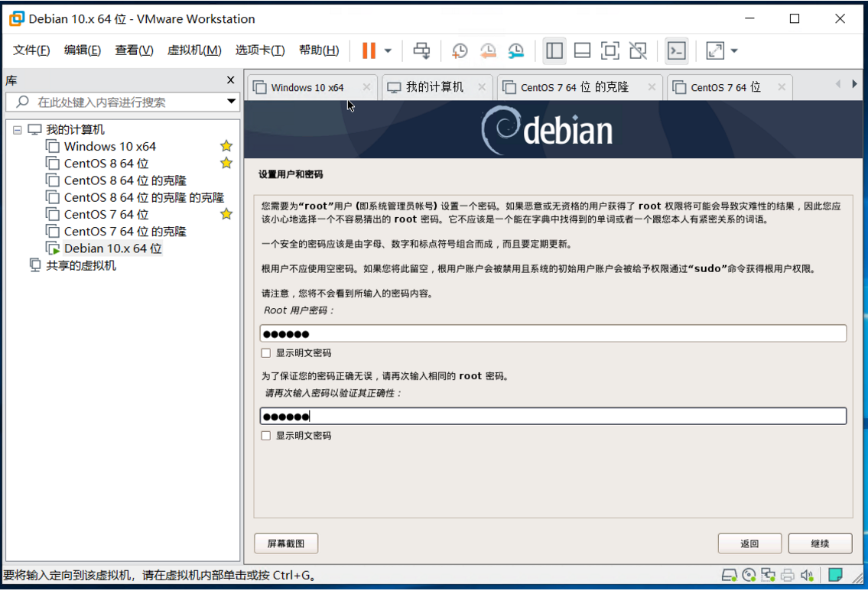The width and height of the screenshot is (868, 594).
Task: Revert the VM to its snapshot
Action: [489, 50]
